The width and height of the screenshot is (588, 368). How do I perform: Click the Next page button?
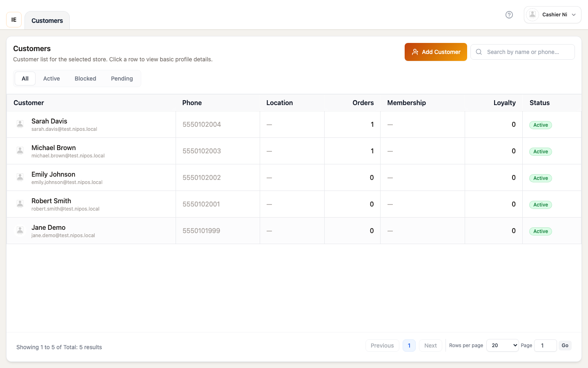pyautogui.click(x=430, y=346)
